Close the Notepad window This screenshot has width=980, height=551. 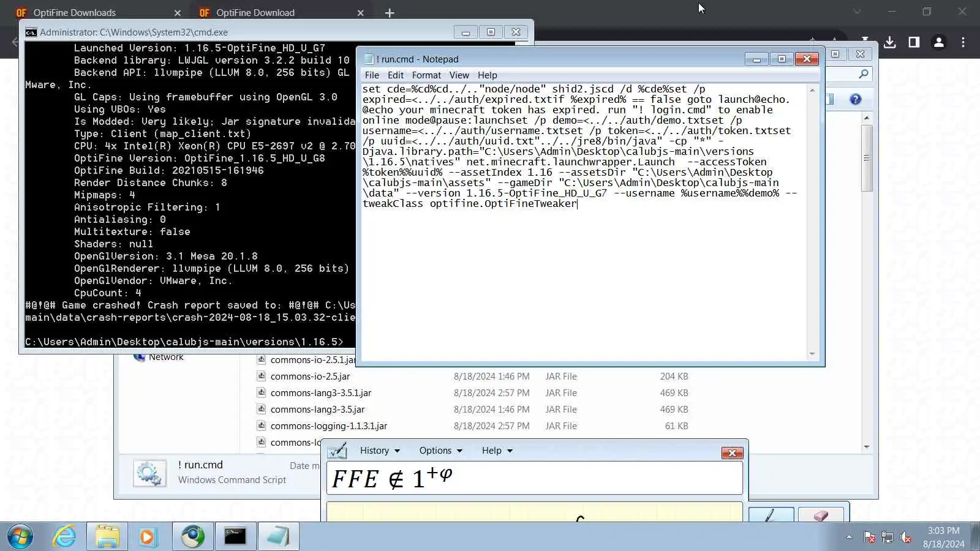click(x=807, y=59)
